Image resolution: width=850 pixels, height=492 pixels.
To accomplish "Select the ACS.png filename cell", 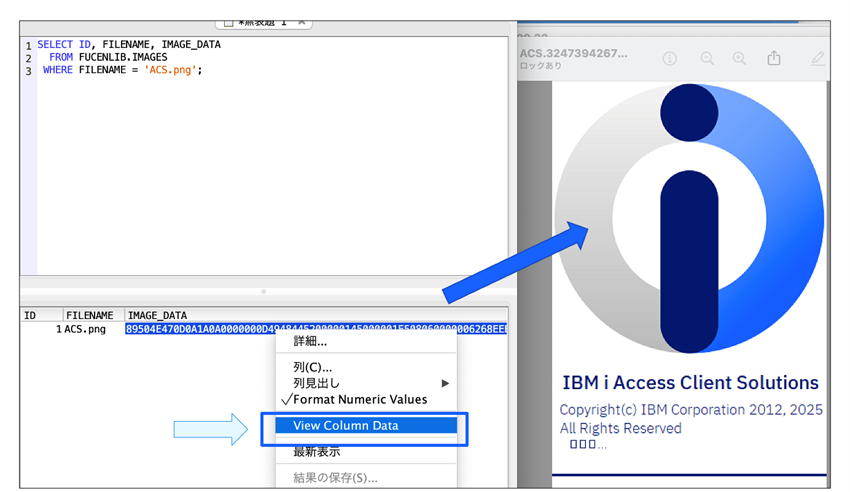I will click(86, 329).
